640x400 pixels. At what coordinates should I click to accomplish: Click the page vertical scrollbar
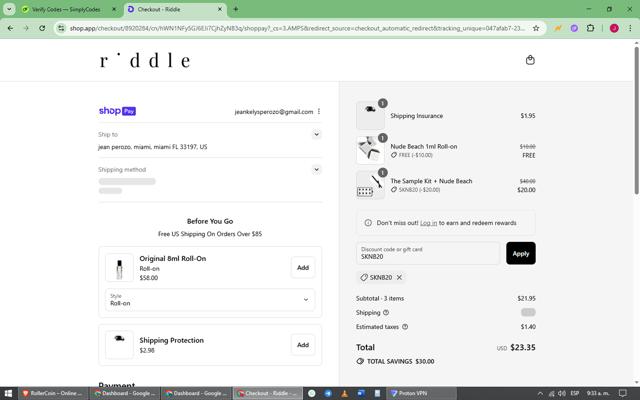(x=636, y=120)
